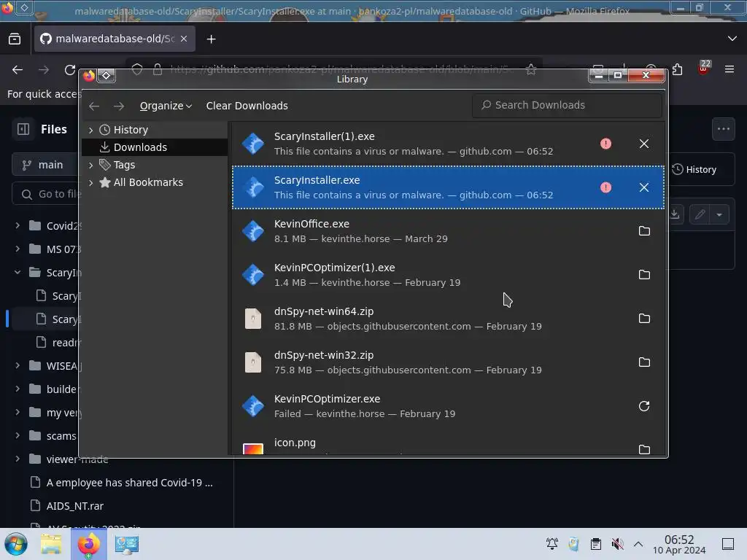Expand MS 07 folder in file tree

coord(18,249)
